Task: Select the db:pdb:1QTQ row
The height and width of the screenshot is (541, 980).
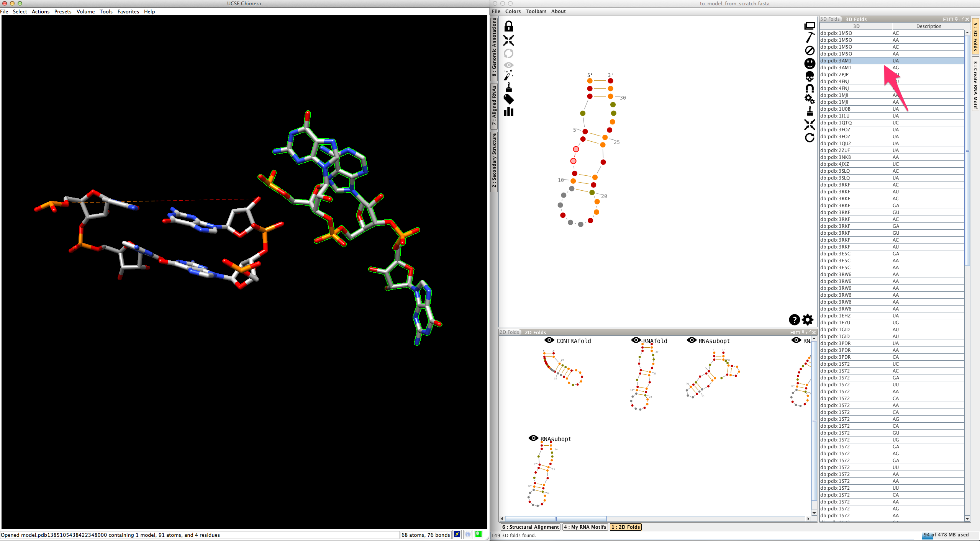Action: 892,123
